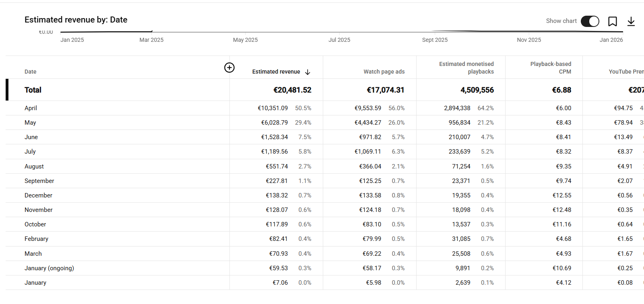Viewport: 644px width, 304px height.
Task: Select the May row
Action: click(x=30, y=123)
